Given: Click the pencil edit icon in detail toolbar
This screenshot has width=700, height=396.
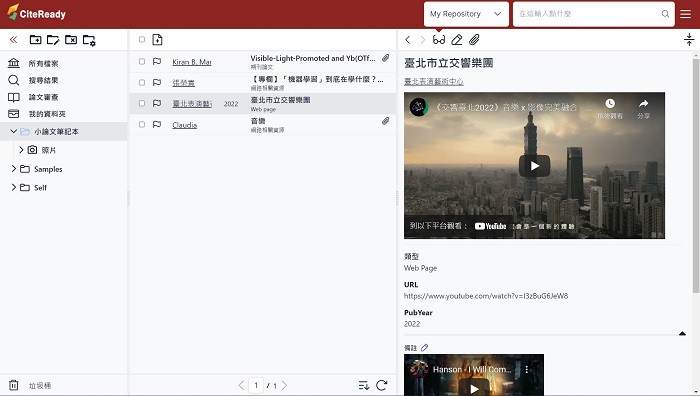Looking at the screenshot, I should click(456, 40).
